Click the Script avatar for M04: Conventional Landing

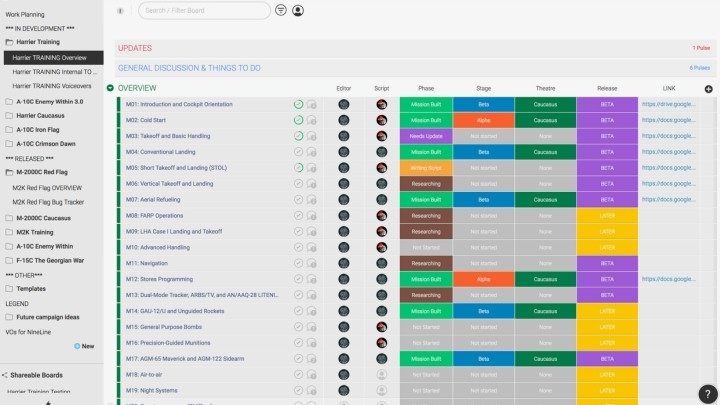(x=381, y=152)
